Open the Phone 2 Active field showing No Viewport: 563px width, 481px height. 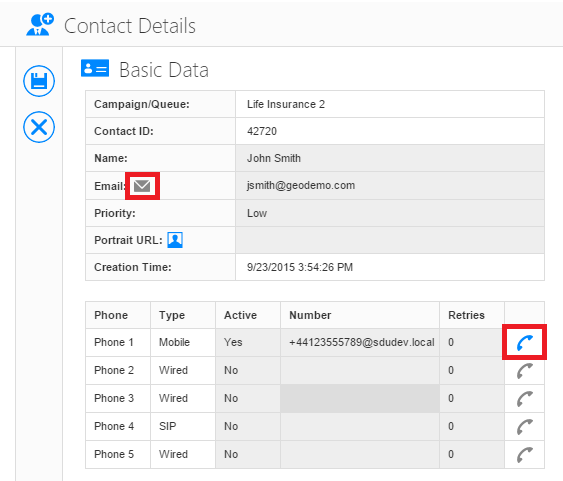tap(248, 370)
